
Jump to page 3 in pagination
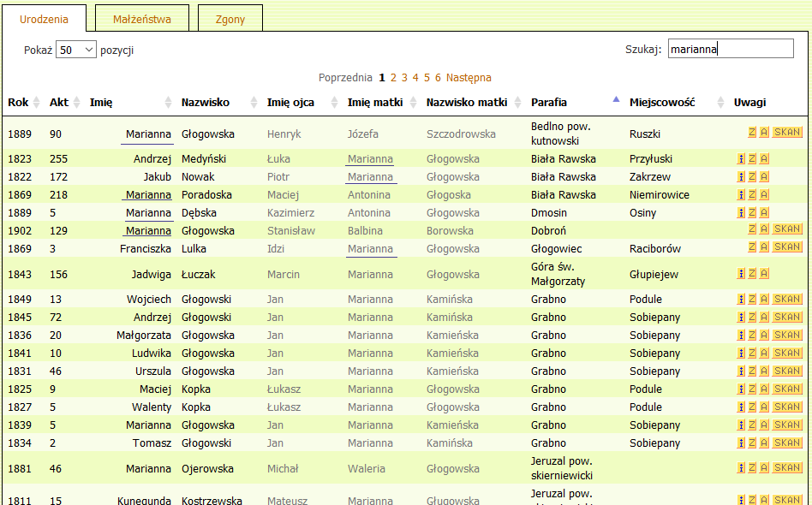click(x=404, y=78)
